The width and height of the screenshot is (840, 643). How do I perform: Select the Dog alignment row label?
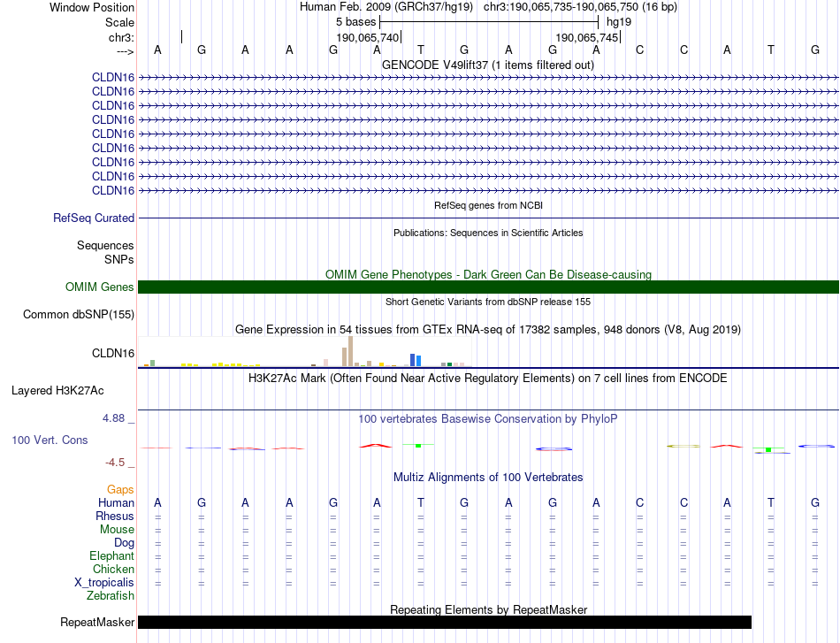124,543
